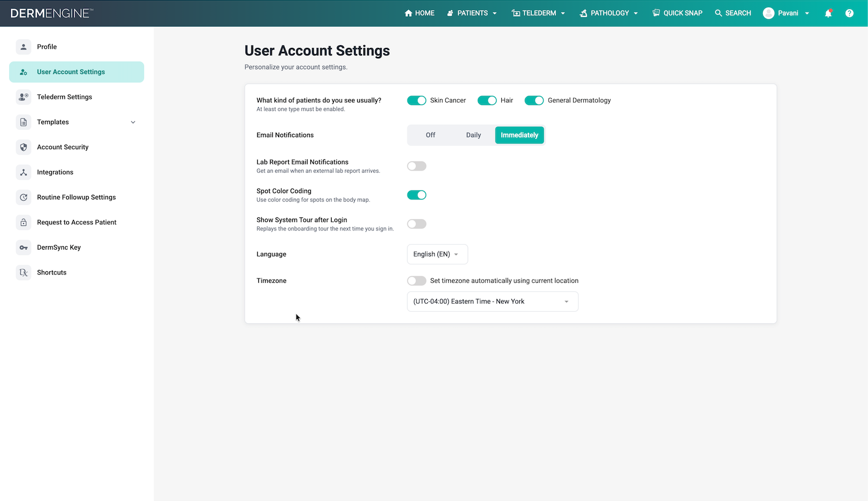
Task: Toggle the Skin Cancer patient type switch
Action: coord(416,101)
